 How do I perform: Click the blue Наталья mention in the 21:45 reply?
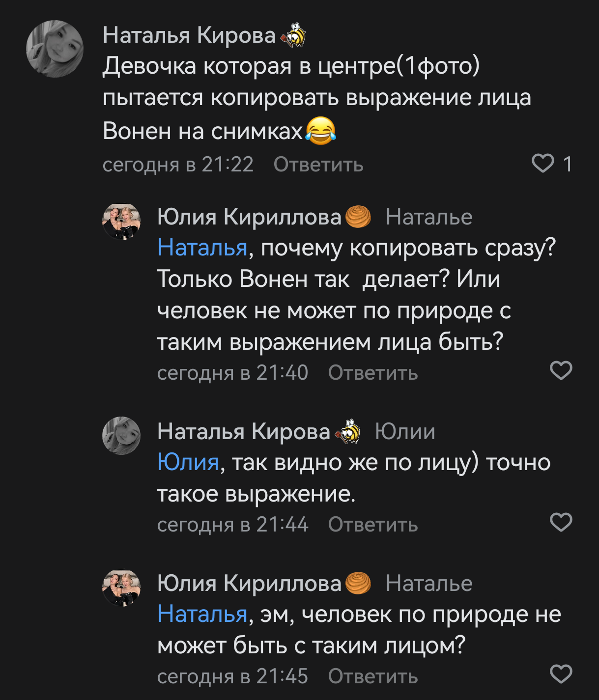202,614
